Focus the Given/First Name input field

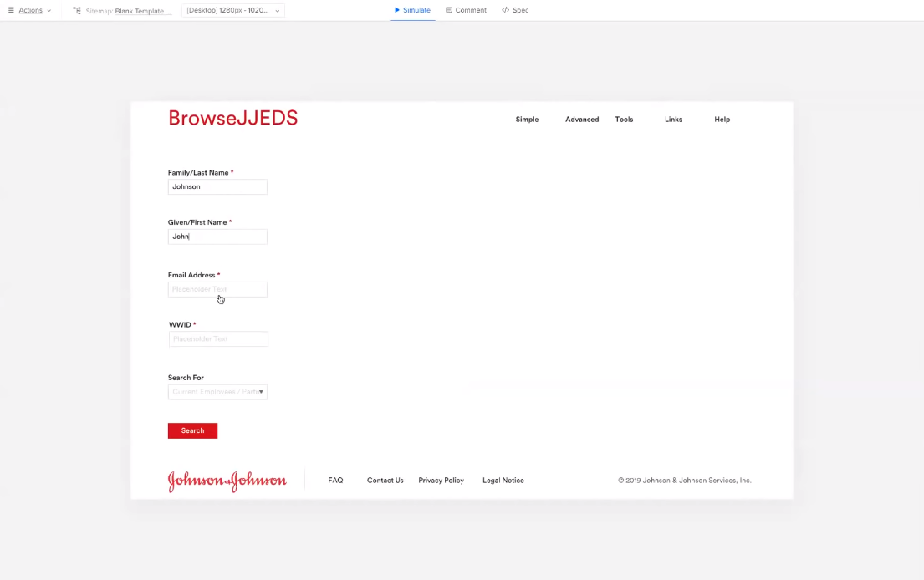(x=217, y=237)
